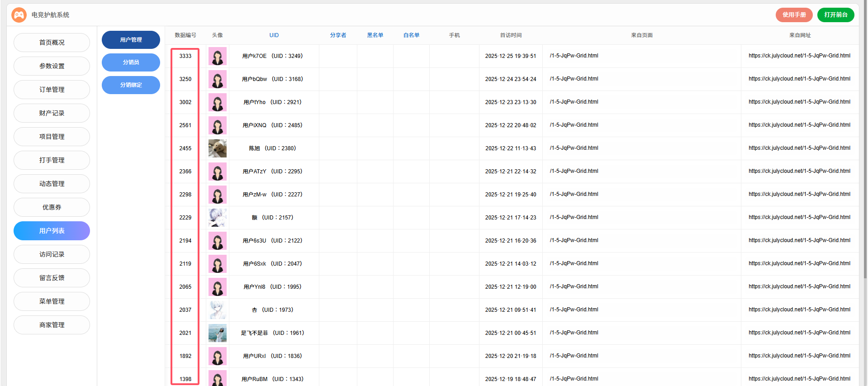Open source URL for data row 3333

(x=799, y=56)
